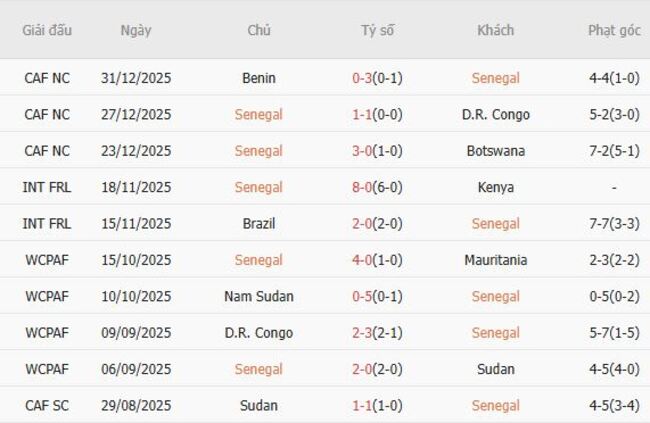Select the Kenya team name
Image resolution: width=650 pixels, height=423 pixels.
tap(495, 187)
